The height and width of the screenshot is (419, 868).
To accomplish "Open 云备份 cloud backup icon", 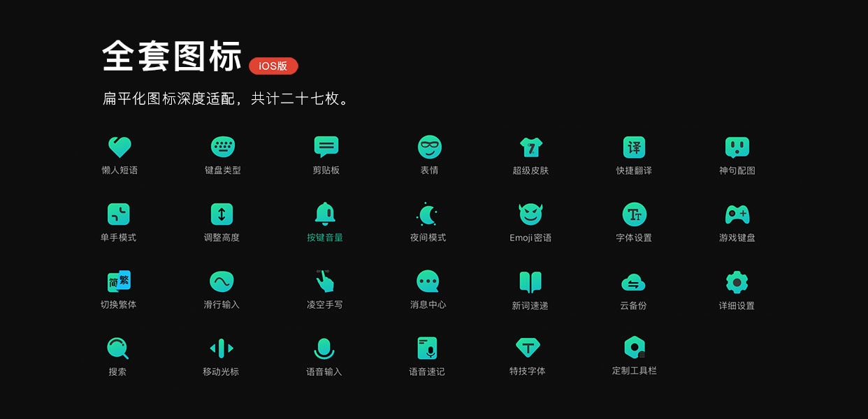I will pos(633,282).
